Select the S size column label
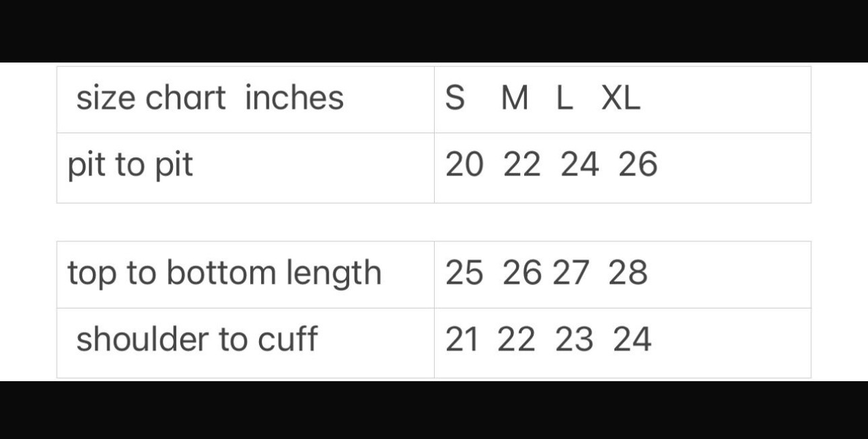868x439 pixels. [455, 98]
